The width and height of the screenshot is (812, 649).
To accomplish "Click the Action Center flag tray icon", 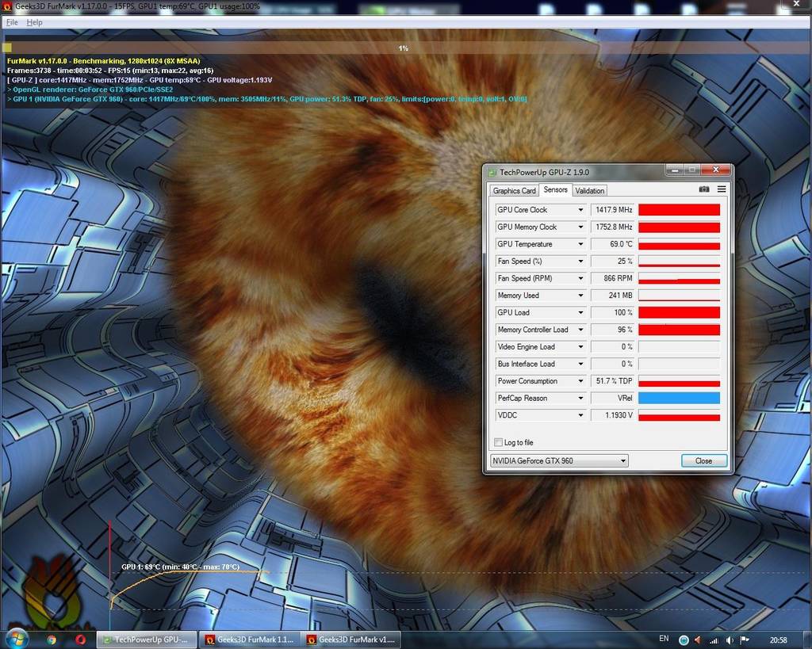I will coord(745,640).
